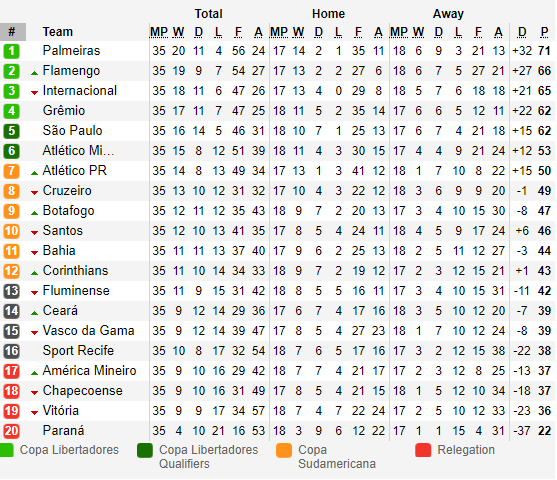The height and width of the screenshot is (480, 557).
Task: Click the dark green rank 5 badge
Action: point(11,131)
